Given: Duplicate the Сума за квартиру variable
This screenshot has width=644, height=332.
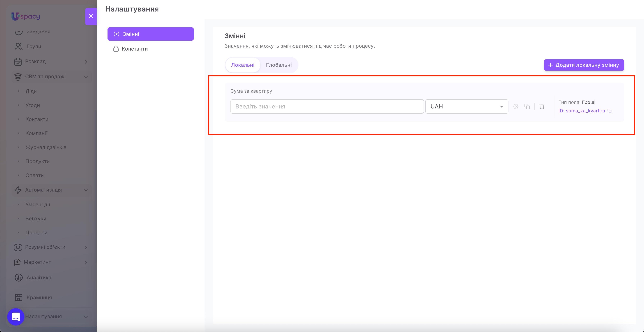Looking at the screenshot, I should (527, 106).
